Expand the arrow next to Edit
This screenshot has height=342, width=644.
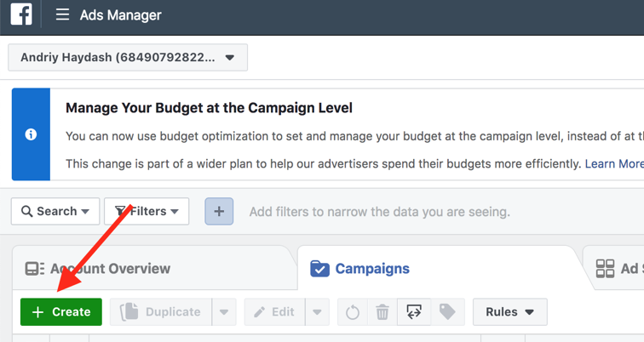317,312
